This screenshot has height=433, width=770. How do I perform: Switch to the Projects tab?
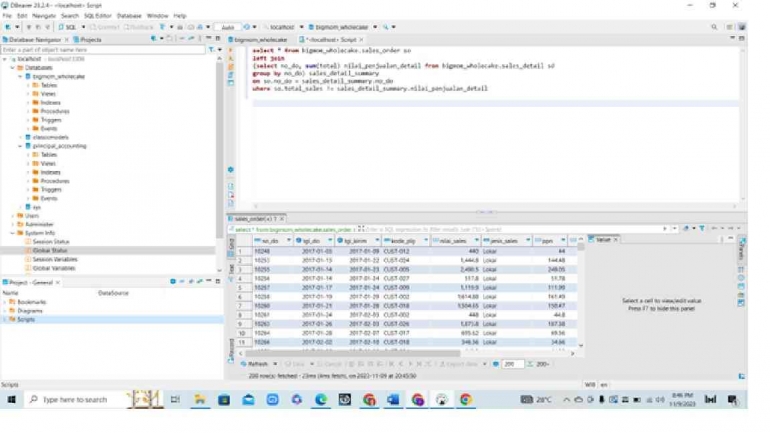coord(87,39)
